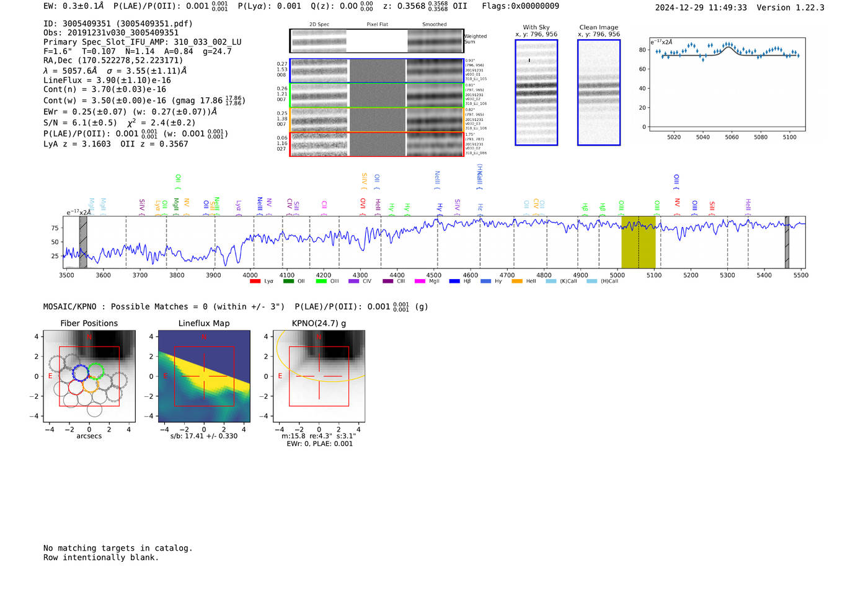Viewport: 868px width, 591px height.
Task: Click the S/N = 6.1 line
Action: 120,123
